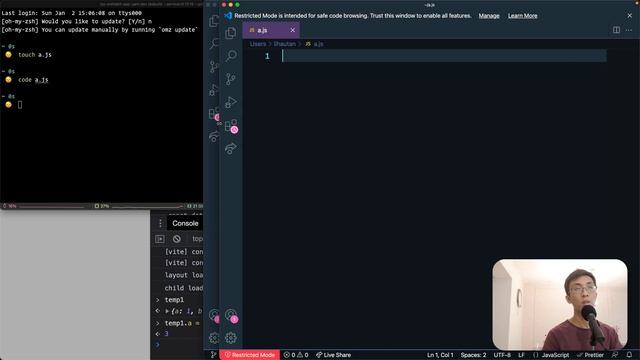The image size is (640, 360).
Task: Dismiss the Restricted Mode banner
Action: coord(629,16)
